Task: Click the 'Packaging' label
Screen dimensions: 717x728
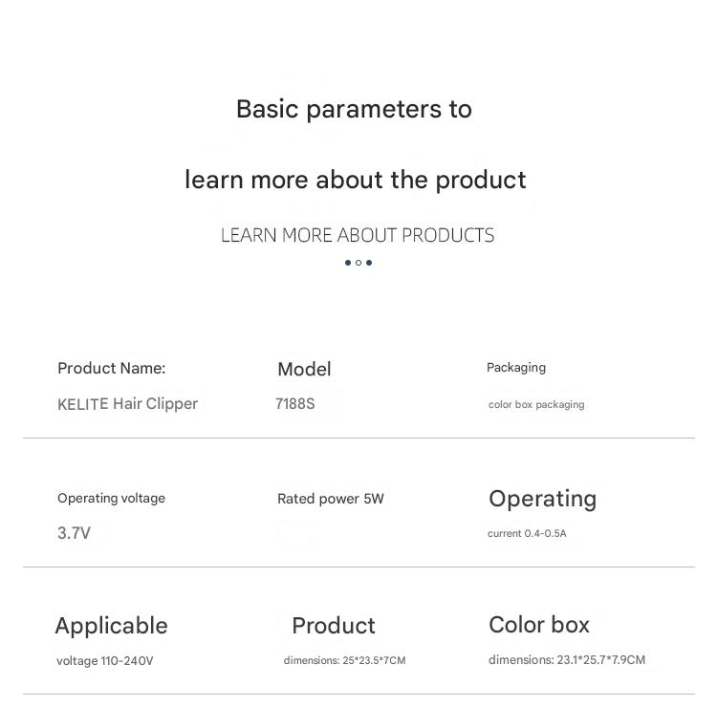Action: [x=516, y=368]
